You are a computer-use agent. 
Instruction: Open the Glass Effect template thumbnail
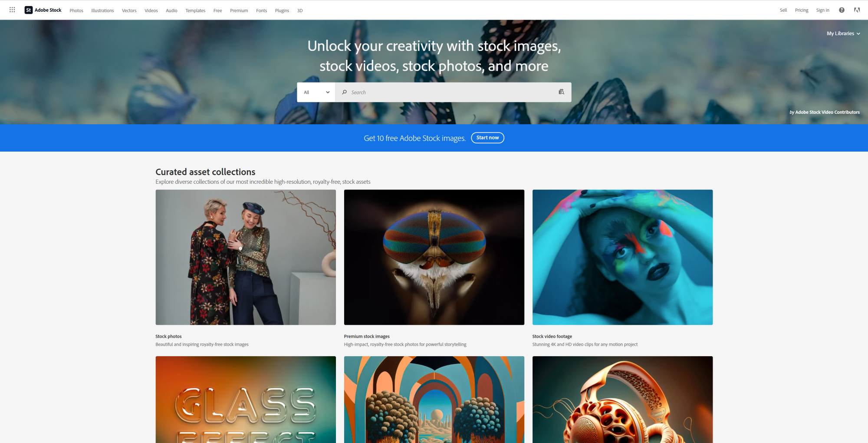(x=246, y=400)
